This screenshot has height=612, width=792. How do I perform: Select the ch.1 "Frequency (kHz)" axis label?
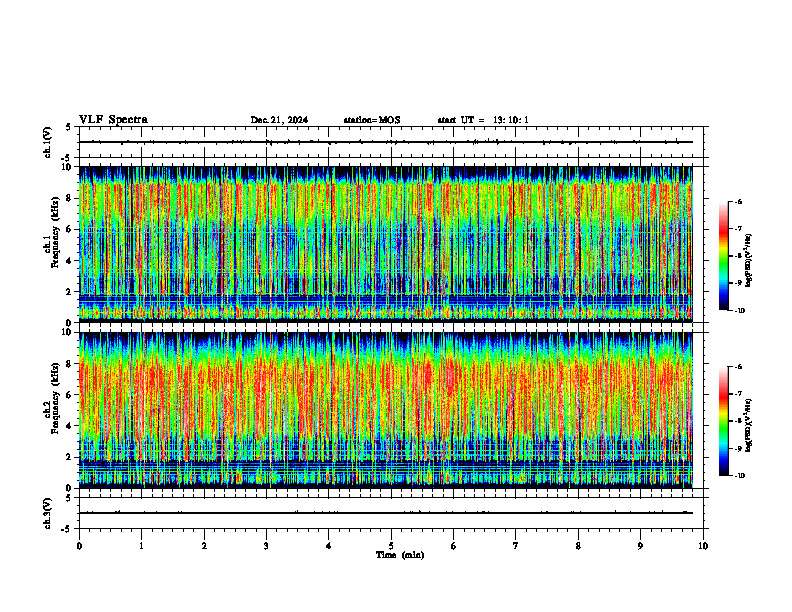pyautogui.click(x=56, y=232)
